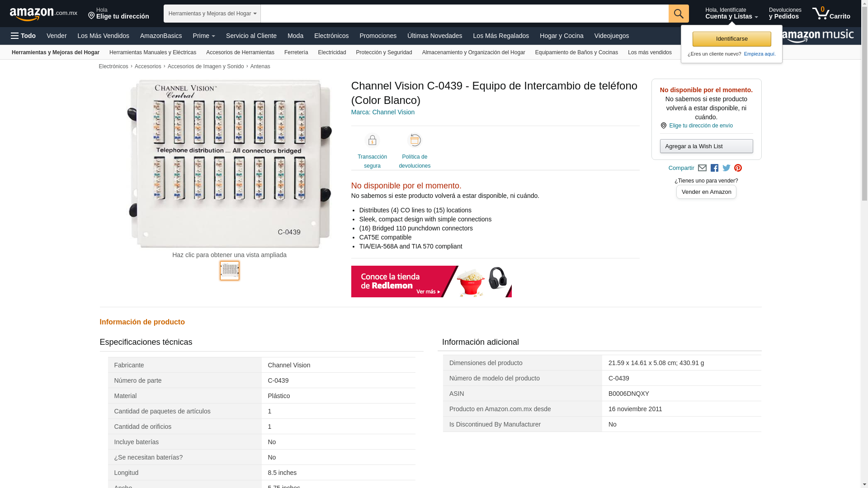Click the search magnifier button

[679, 14]
